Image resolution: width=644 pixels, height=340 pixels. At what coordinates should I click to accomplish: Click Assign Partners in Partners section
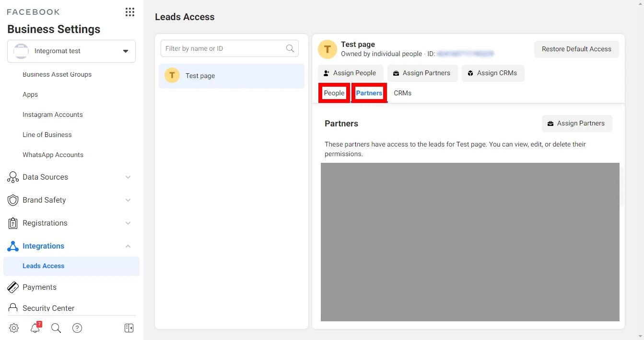tap(577, 124)
